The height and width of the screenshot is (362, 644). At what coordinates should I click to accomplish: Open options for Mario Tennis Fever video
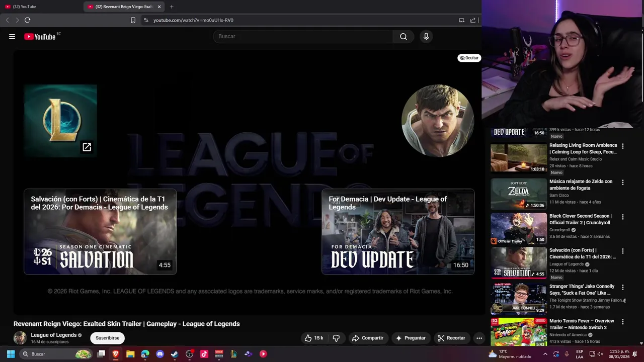click(x=623, y=322)
